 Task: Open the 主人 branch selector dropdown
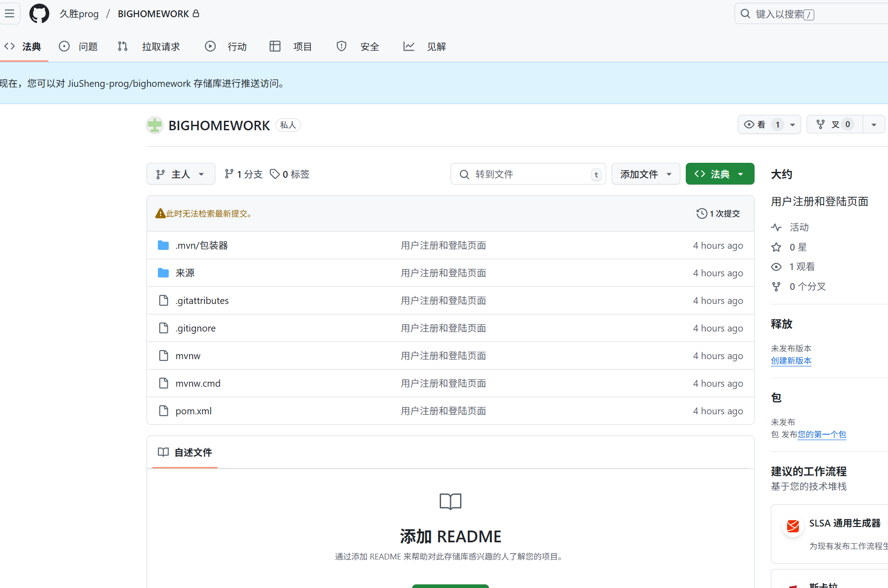(x=180, y=174)
